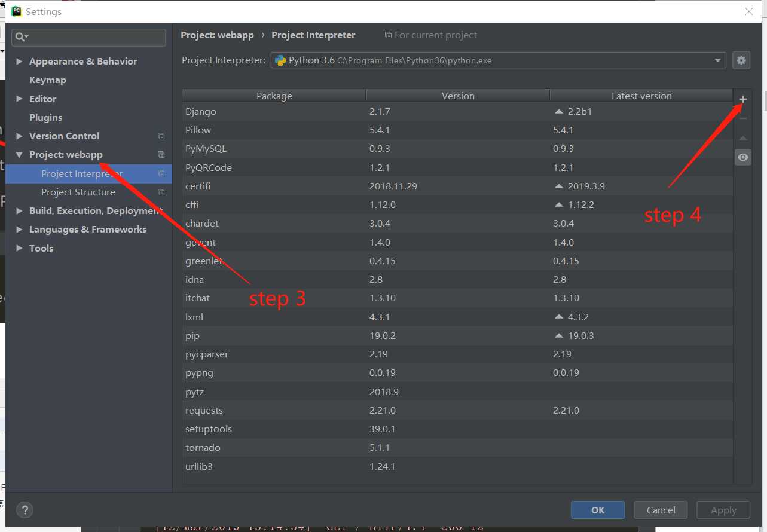Expand the Editor section
The height and width of the screenshot is (532, 767).
[19, 99]
